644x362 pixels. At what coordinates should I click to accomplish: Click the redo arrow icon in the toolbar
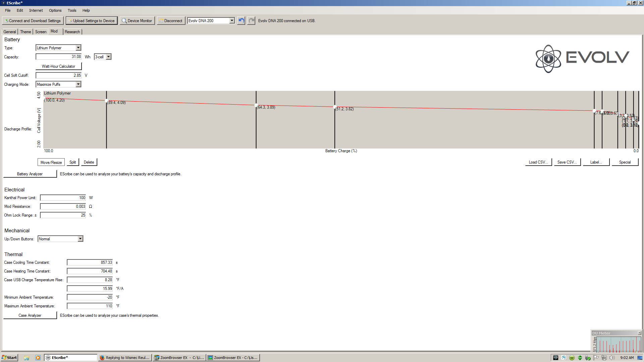coord(251,21)
